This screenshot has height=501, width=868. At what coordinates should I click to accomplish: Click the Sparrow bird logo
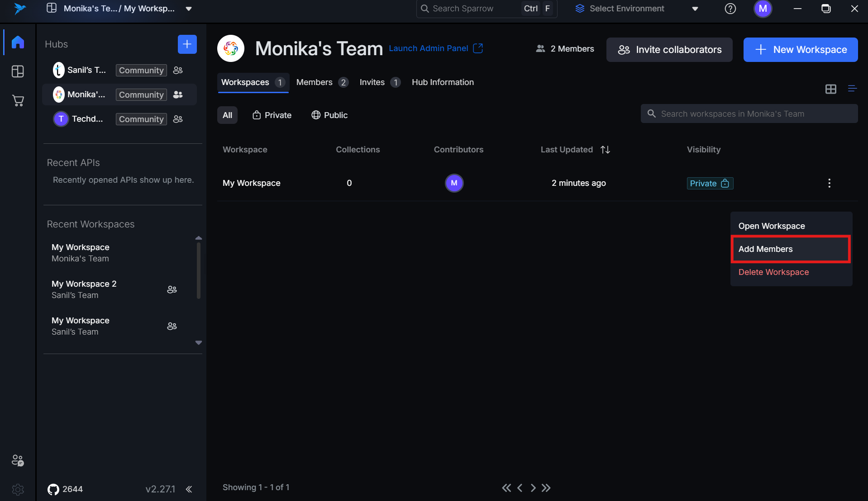coord(19,9)
